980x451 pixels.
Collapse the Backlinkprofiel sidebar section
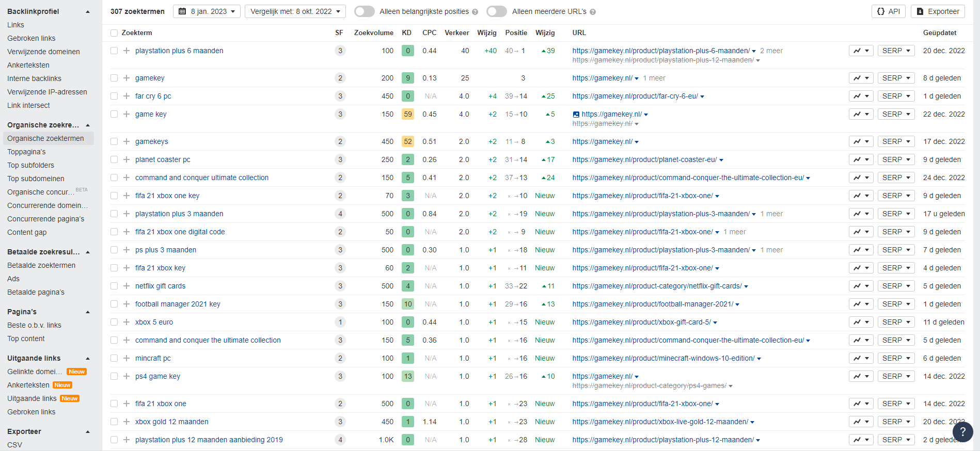pos(88,11)
